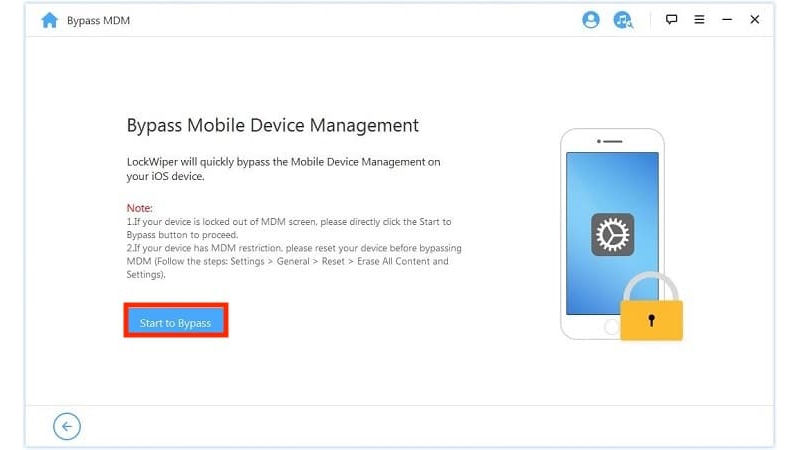The height and width of the screenshot is (450, 800).
Task: Go back with the circular arrow button
Action: [67, 427]
